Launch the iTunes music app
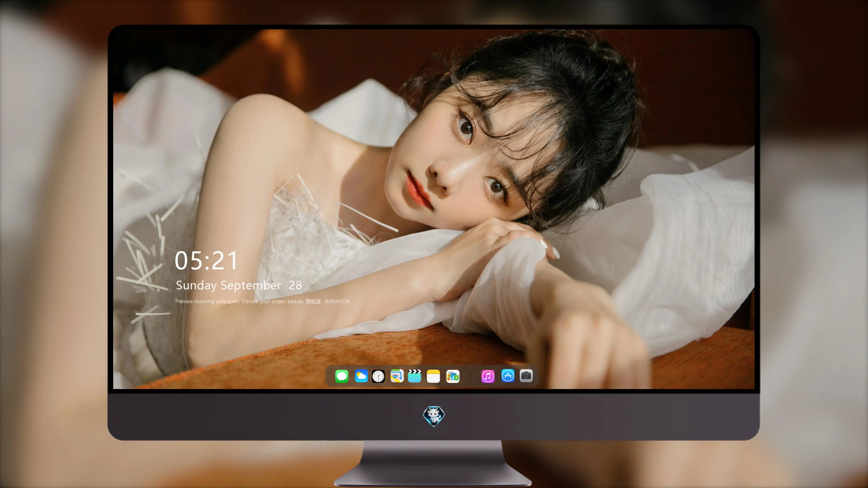The image size is (868, 488). (x=488, y=376)
